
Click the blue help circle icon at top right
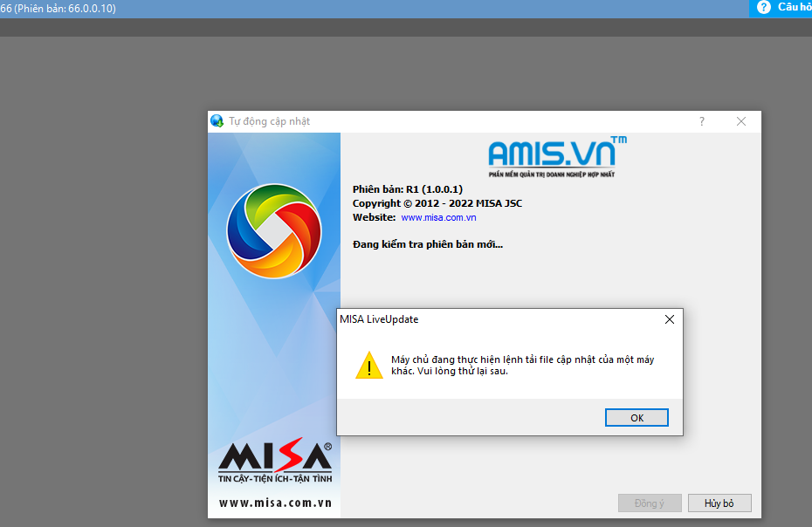click(764, 7)
